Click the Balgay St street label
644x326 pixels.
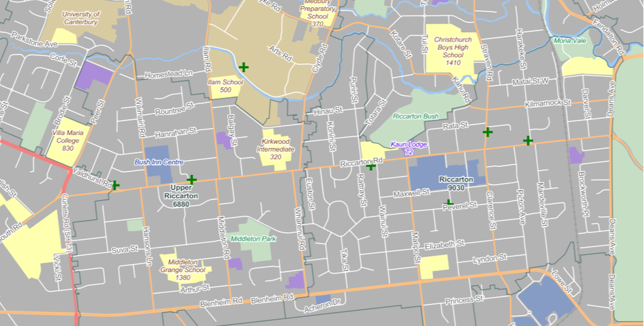coord(232,130)
